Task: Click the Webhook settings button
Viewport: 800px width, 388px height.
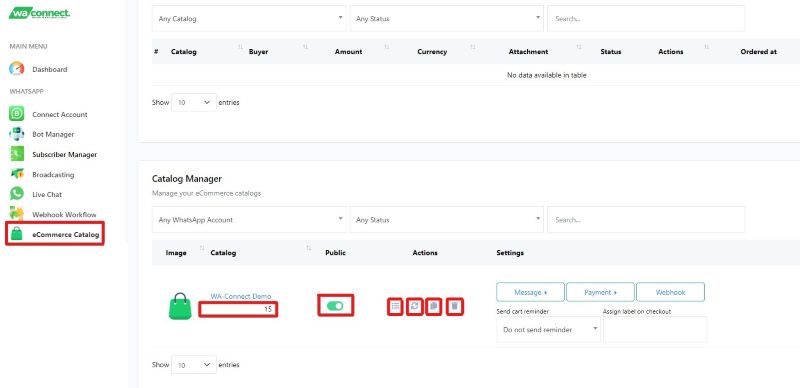Action: tap(670, 292)
